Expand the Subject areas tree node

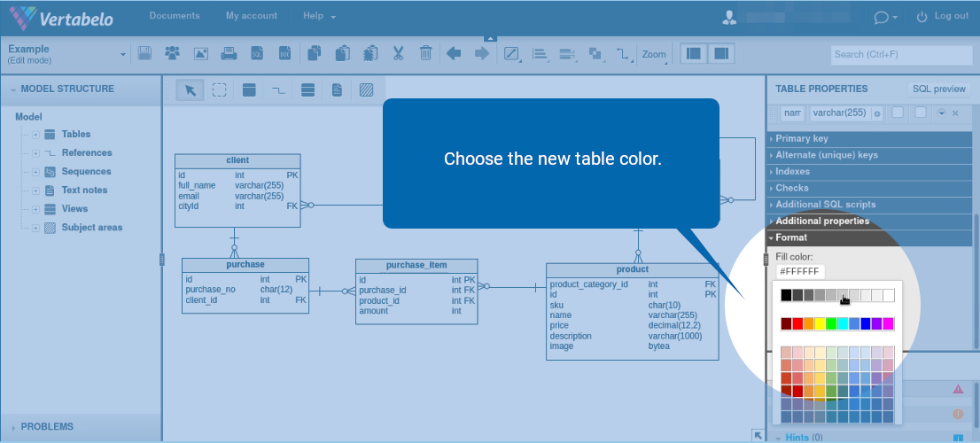coord(35,228)
